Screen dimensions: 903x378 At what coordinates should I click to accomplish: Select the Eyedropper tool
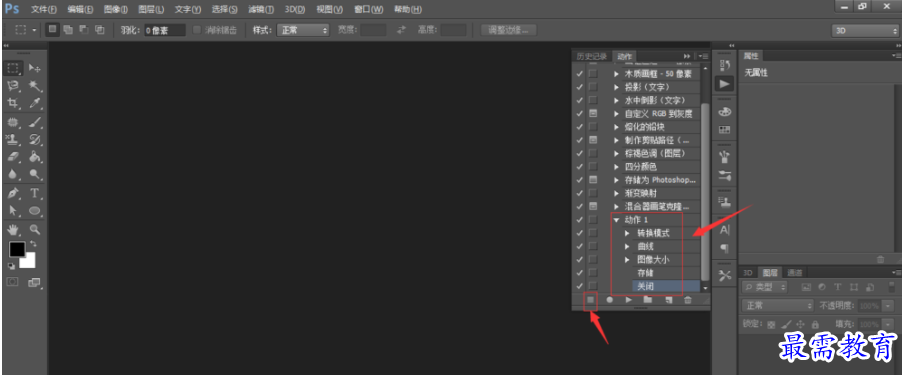[x=35, y=103]
